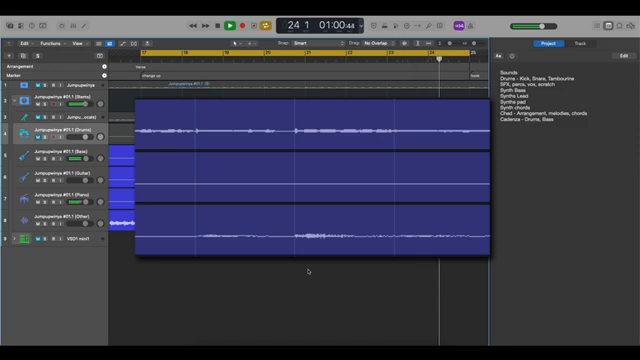Open the Mixer icon in control bar

click(x=73, y=26)
